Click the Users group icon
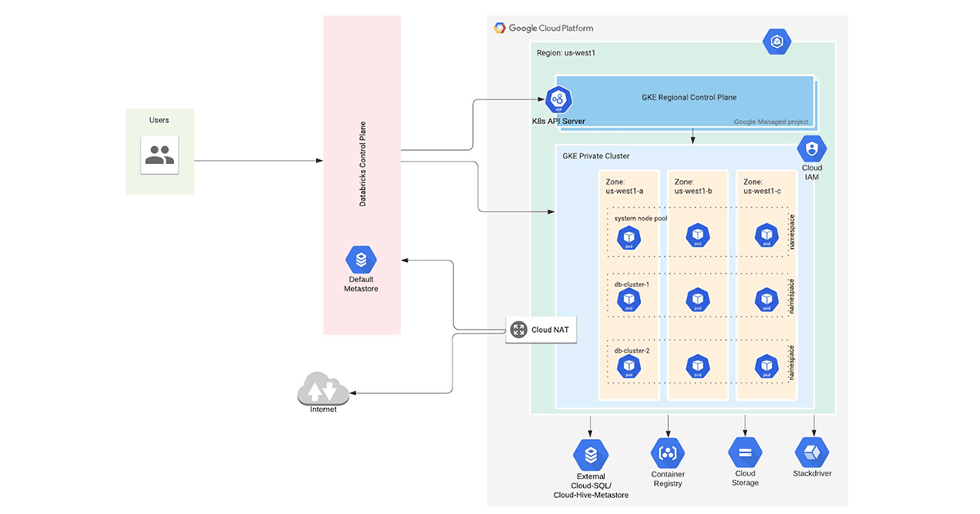Screen dimensions: 980x514 click(159, 153)
